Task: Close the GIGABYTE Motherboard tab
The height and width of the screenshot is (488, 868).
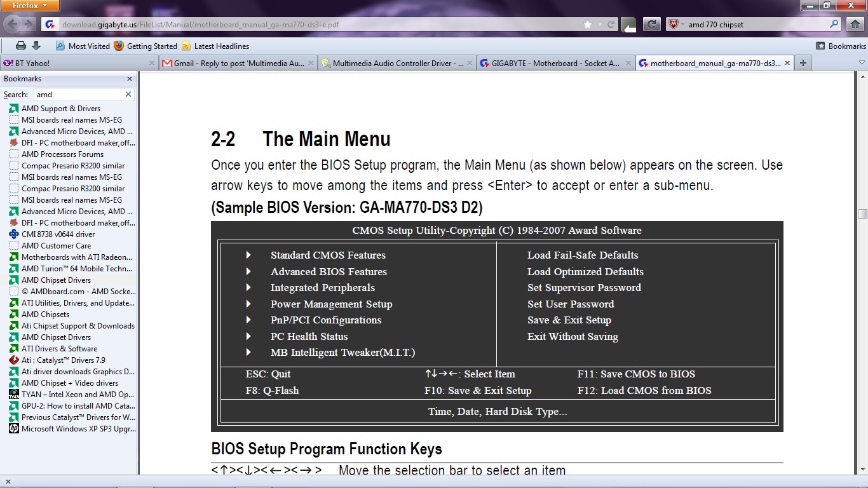Action: pos(628,63)
